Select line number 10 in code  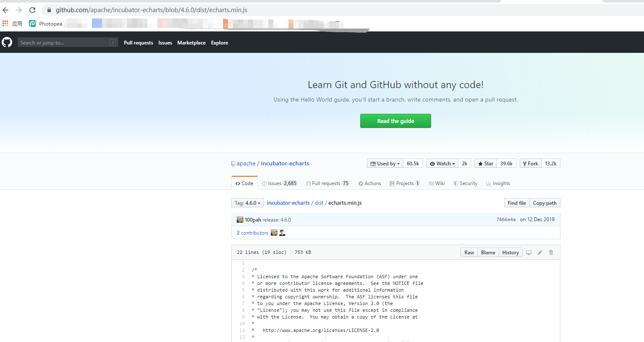coord(242,324)
